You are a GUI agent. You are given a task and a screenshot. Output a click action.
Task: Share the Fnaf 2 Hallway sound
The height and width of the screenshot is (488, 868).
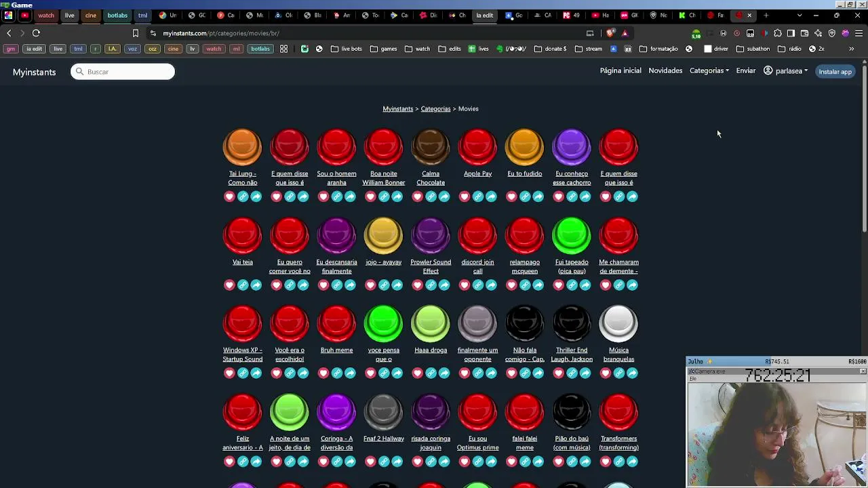pos(397,462)
